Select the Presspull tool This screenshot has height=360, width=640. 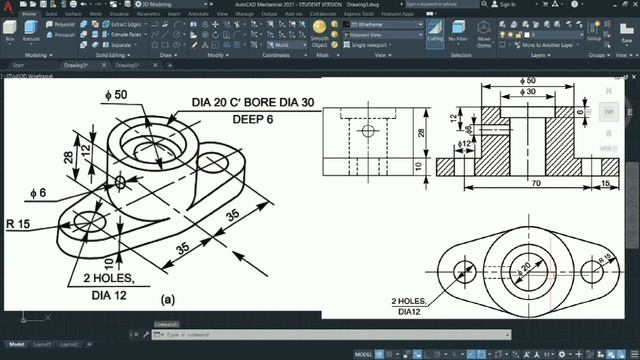tap(60, 35)
